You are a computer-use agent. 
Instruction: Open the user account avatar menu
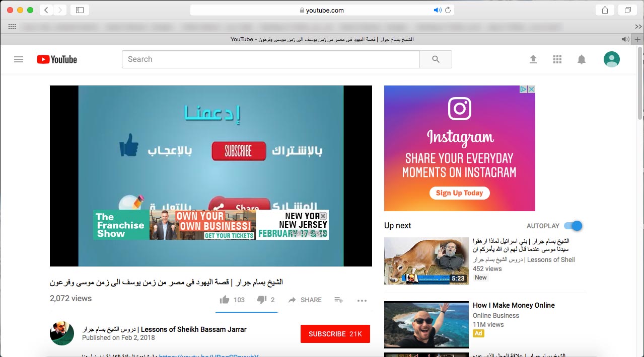point(611,59)
